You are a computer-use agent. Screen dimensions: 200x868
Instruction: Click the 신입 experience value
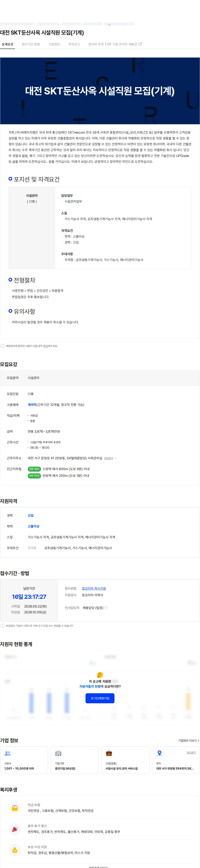click(31, 516)
